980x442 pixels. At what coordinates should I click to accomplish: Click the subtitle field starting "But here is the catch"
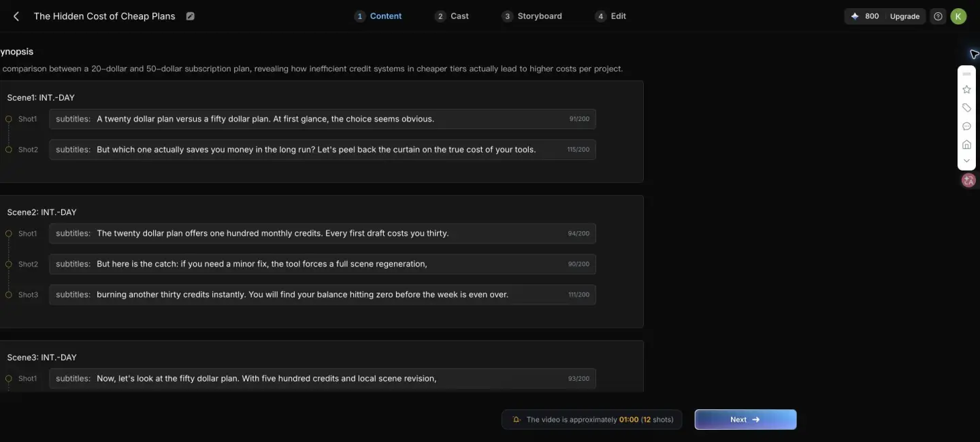coord(323,264)
